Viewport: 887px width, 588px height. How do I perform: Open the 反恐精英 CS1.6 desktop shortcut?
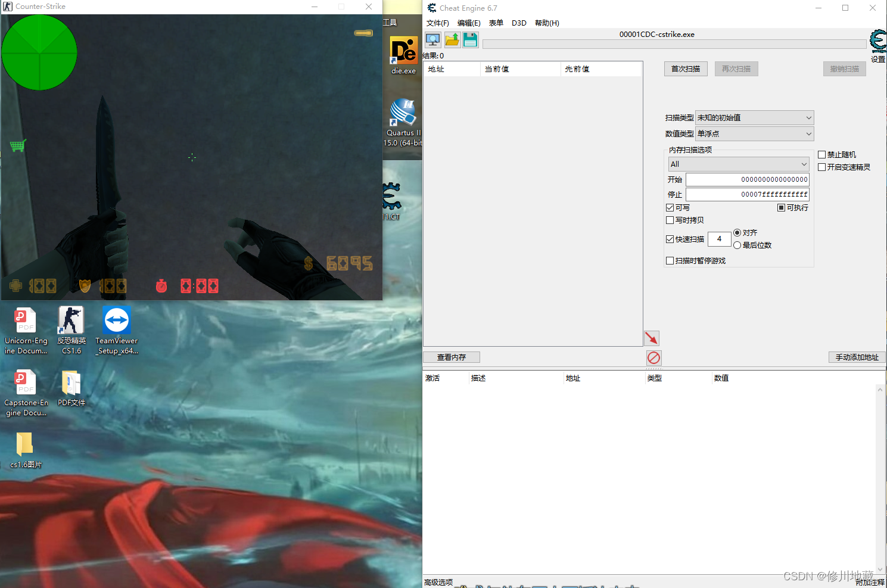point(71,331)
